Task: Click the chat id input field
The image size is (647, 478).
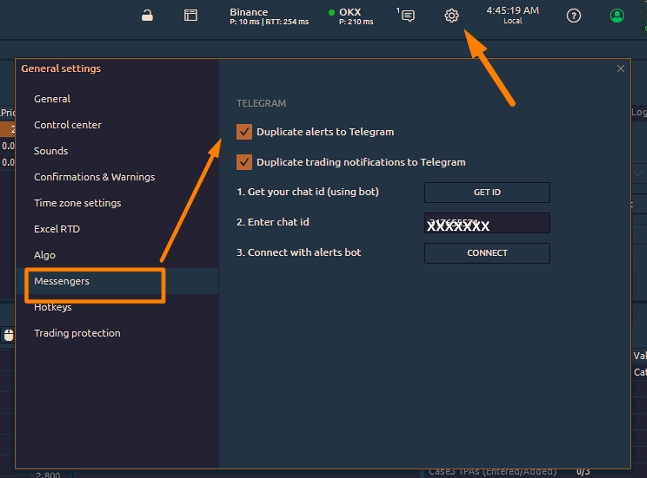Action: click(x=487, y=223)
